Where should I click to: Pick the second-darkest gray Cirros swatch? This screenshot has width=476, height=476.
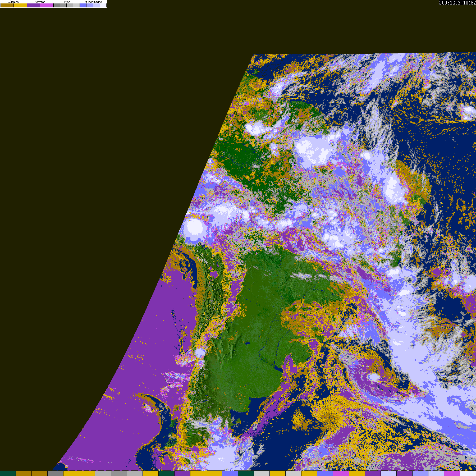tap(63, 5)
